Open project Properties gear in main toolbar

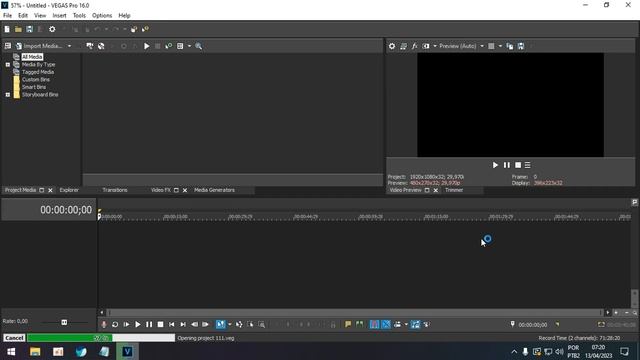click(52, 29)
